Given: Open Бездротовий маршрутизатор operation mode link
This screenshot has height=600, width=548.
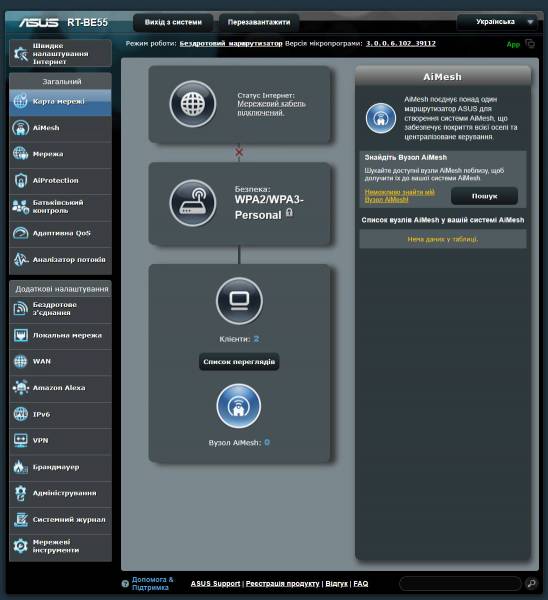Looking at the screenshot, I should pos(231,44).
